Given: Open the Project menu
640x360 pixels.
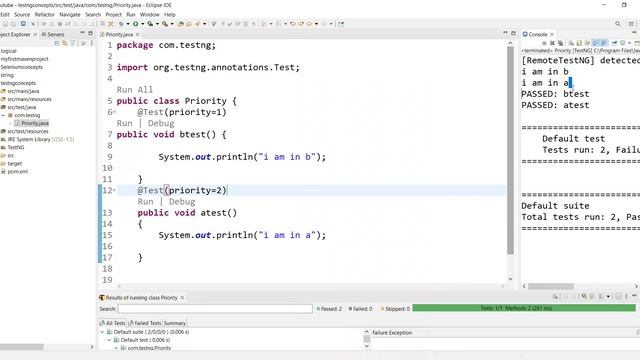Looking at the screenshot, I should point(113,14).
